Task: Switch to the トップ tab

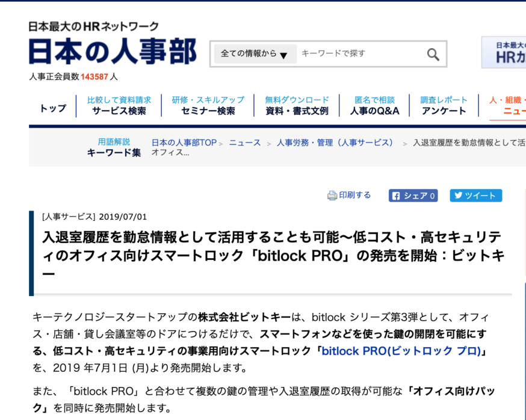Action: coord(52,107)
